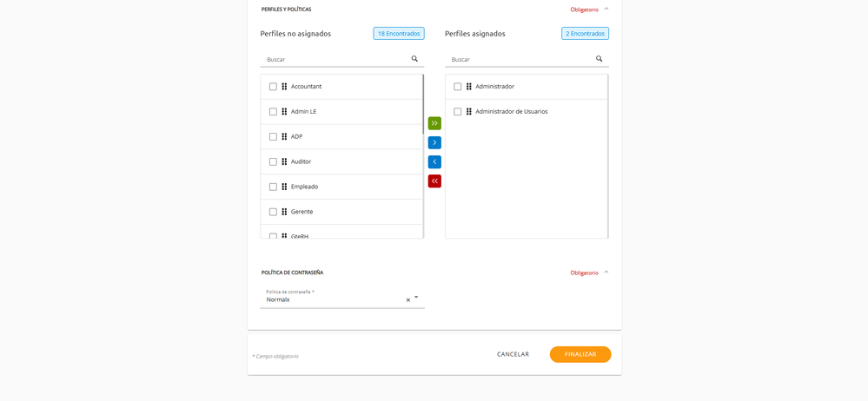Open the password policy dropdown arrow
This screenshot has width=868, height=401.
click(x=416, y=298)
